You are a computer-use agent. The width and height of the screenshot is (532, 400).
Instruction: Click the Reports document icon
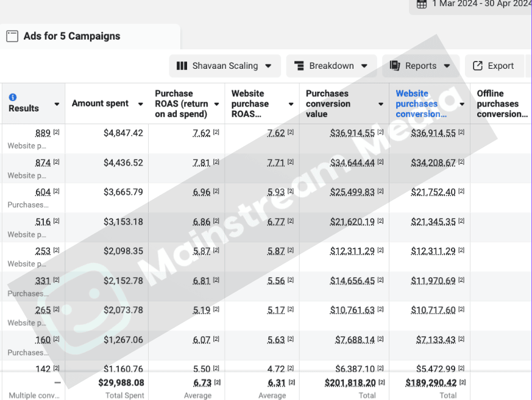(395, 66)
